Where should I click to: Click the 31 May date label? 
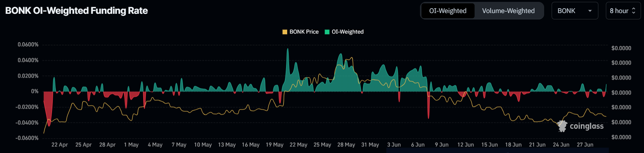(370, 145)
